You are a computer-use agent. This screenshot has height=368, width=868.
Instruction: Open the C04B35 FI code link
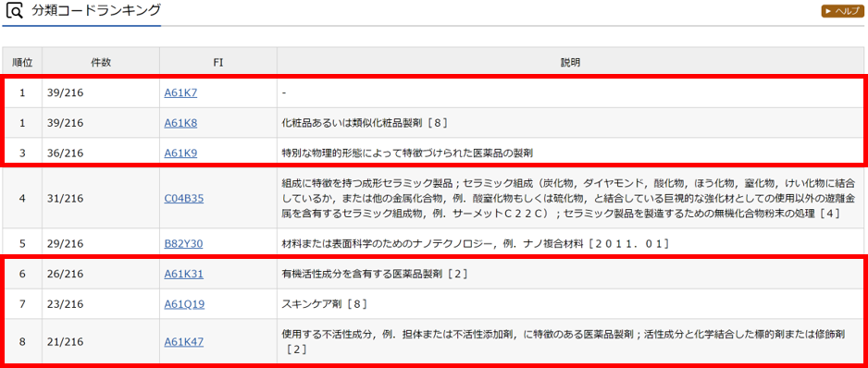coord(184,198)
